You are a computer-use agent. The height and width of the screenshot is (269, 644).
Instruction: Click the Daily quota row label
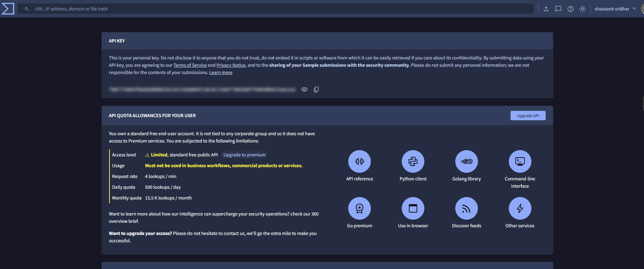tap(123, 187)
